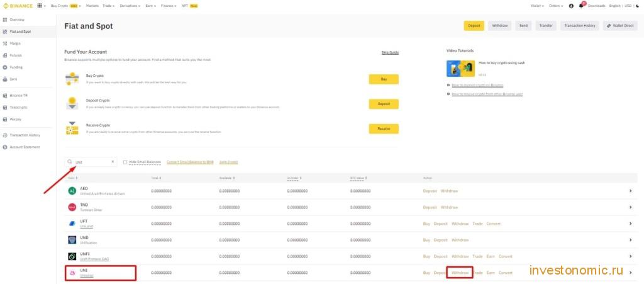Click Convert in the UFT row
Screen dimensions: 644x284
493,224
